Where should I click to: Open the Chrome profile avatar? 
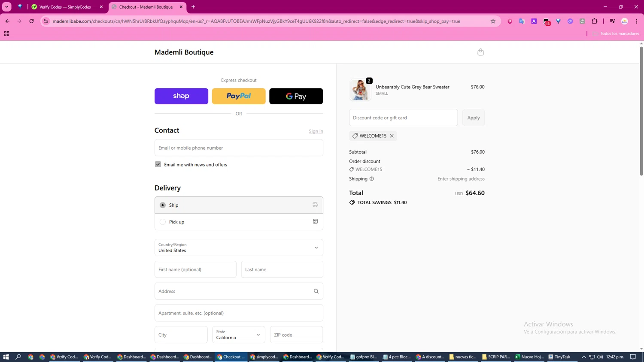point(625,21)
